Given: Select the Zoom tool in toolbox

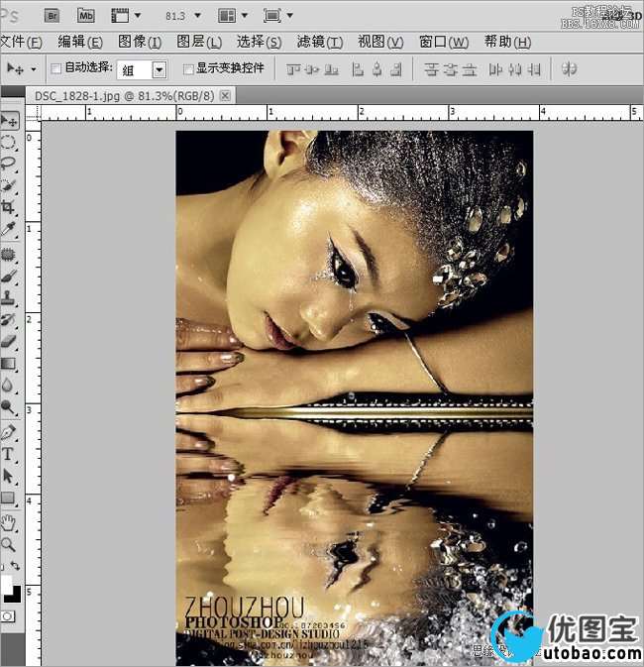Looking at the screenshot, I should (9, 544).
